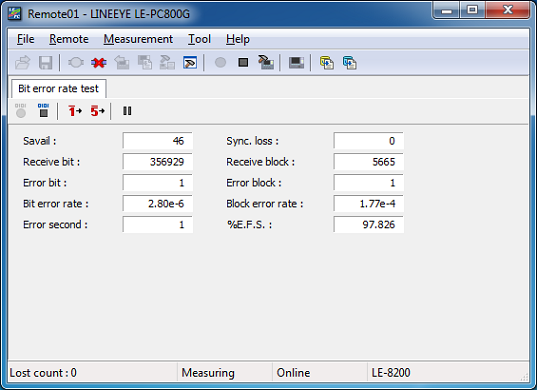537x390 pixels.
Task: Maximize the Remote01 window
Action: [x=472, y=10]
